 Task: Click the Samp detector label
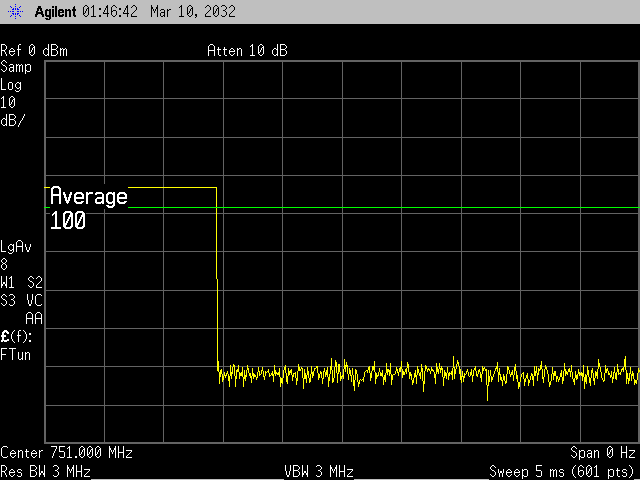(16, 67)
